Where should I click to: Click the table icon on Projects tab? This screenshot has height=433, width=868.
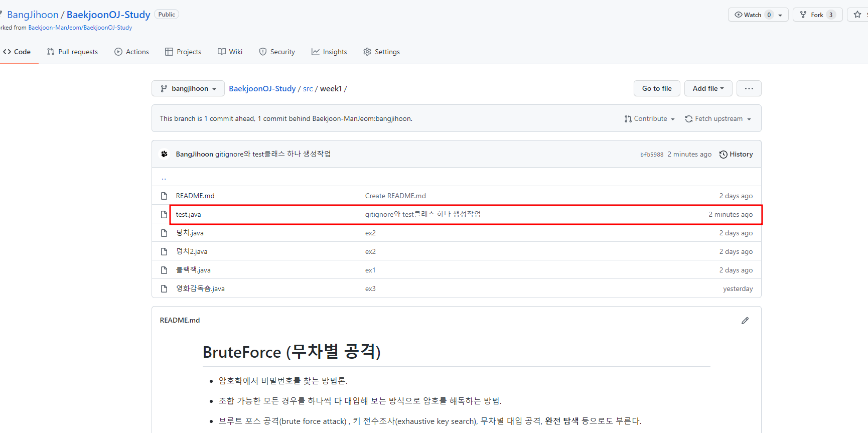[x=169, y=52]
